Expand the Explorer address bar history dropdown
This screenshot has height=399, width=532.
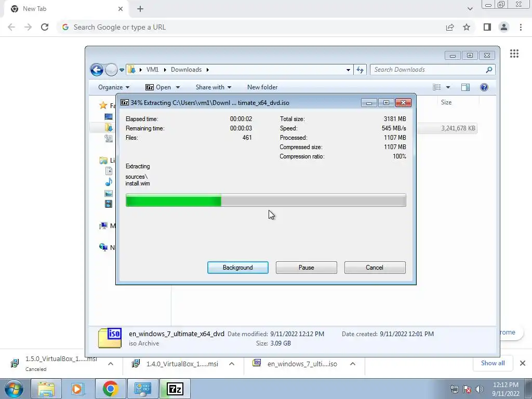(x=348, y=70)
